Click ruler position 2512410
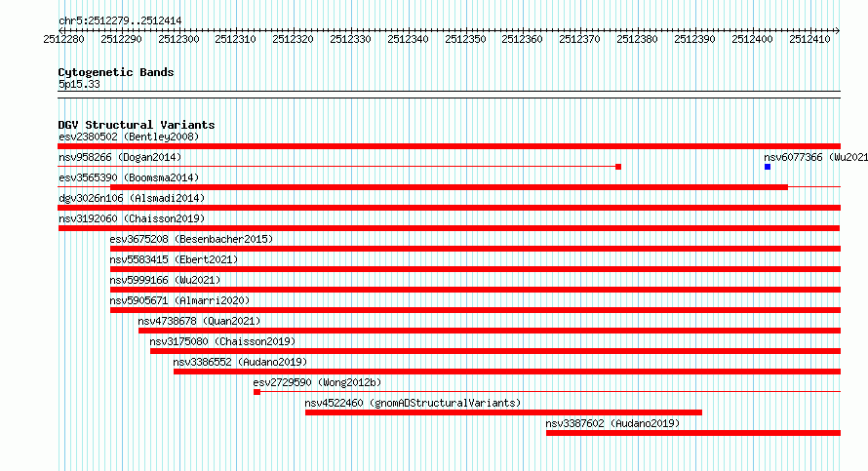Image resolution: width=868 pixels, height=471 pixels. (x=809, y=39)
